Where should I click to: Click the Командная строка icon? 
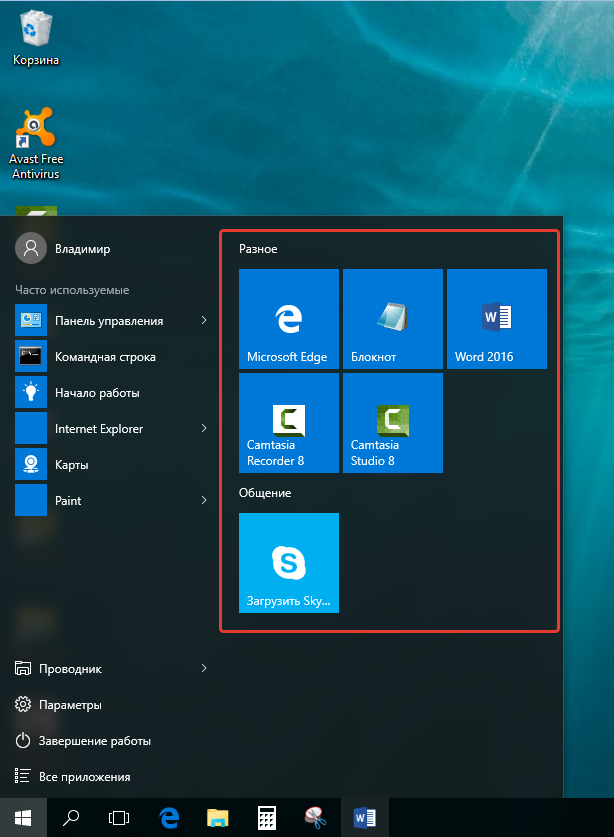[x=31, y=356]
